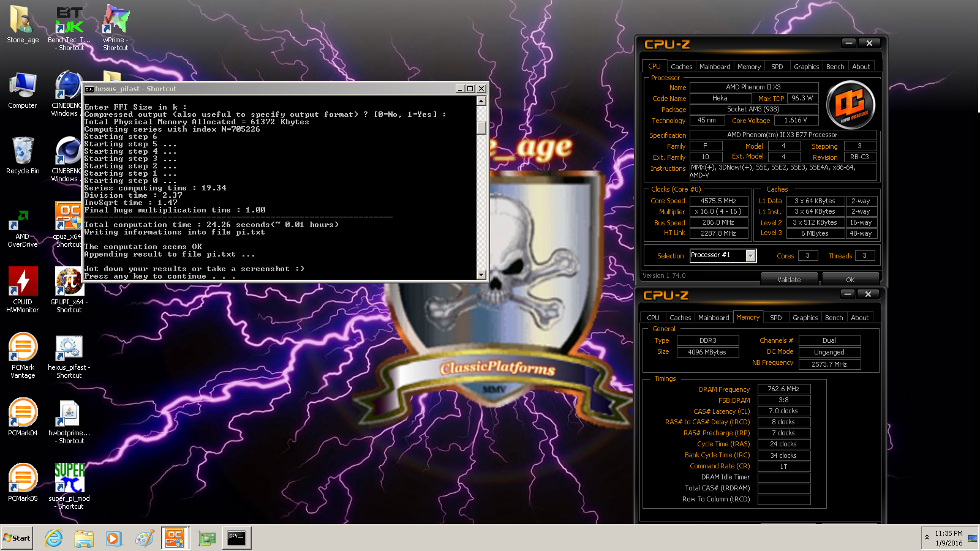Open About tab in upper CPU-Z

(x=861, y=67)
